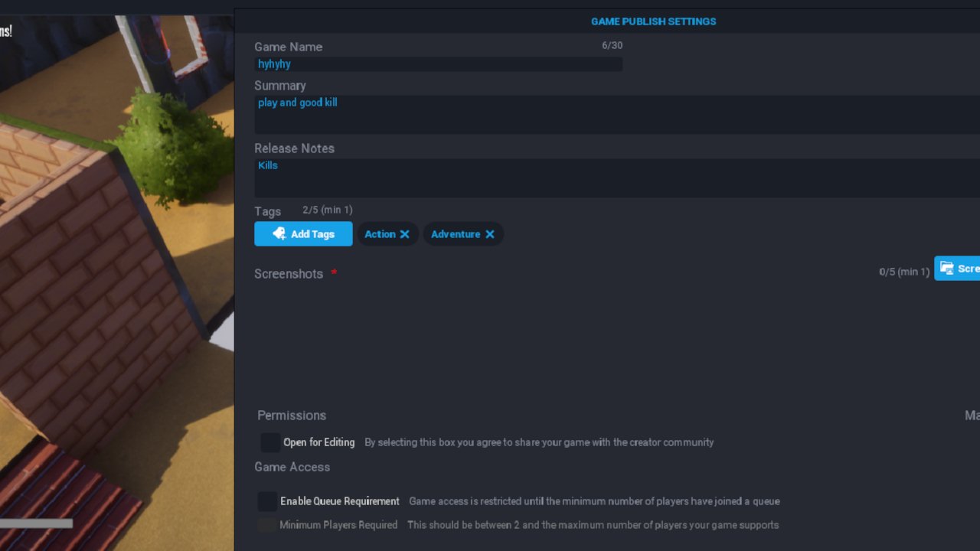980x551 pixels.
Task: Click the Add Tags button
Action: [303, 234]
